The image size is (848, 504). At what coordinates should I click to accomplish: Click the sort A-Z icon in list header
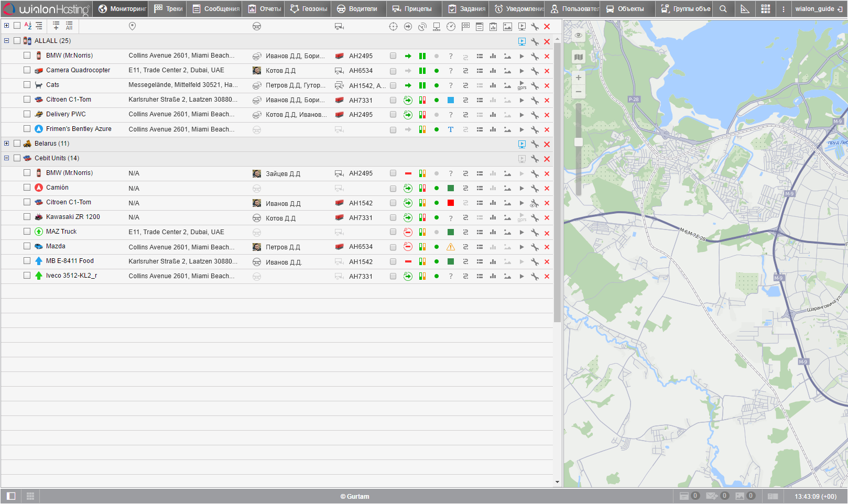pyautogui.click(x=28, y=26)
